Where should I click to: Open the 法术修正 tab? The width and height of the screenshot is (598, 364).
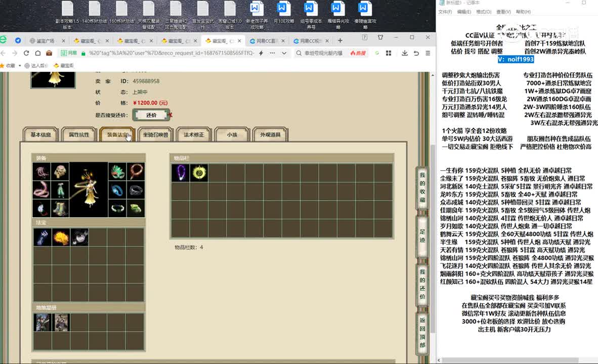pyautogui.click(x=194, y=134)
